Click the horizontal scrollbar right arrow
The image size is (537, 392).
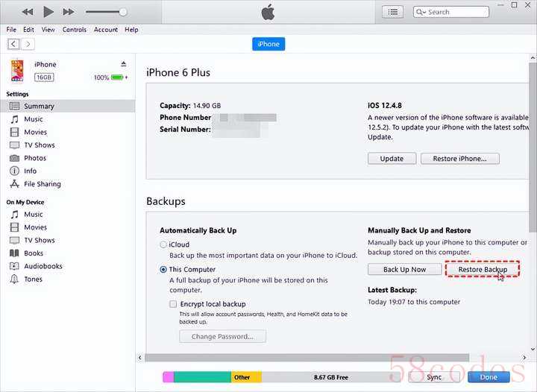524,358
